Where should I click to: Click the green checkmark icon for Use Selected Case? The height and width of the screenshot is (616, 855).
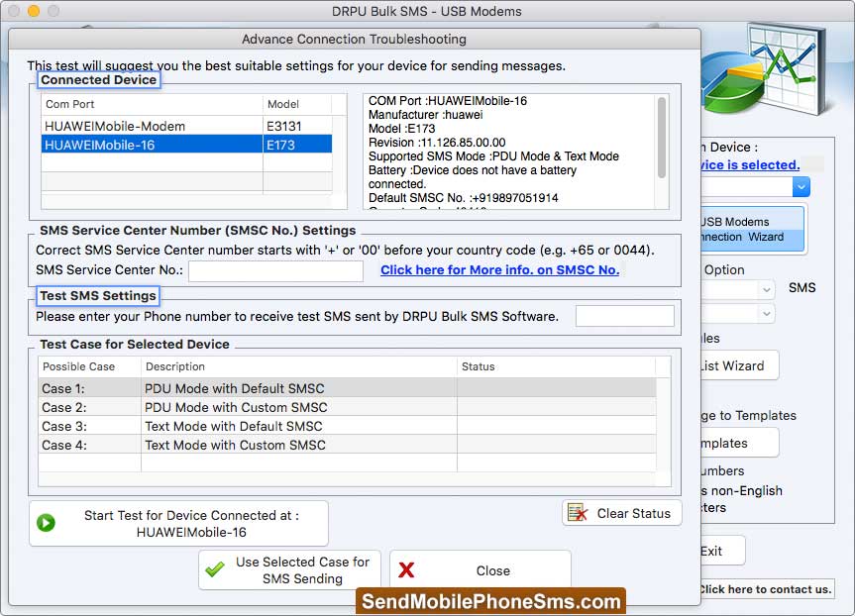215,569
